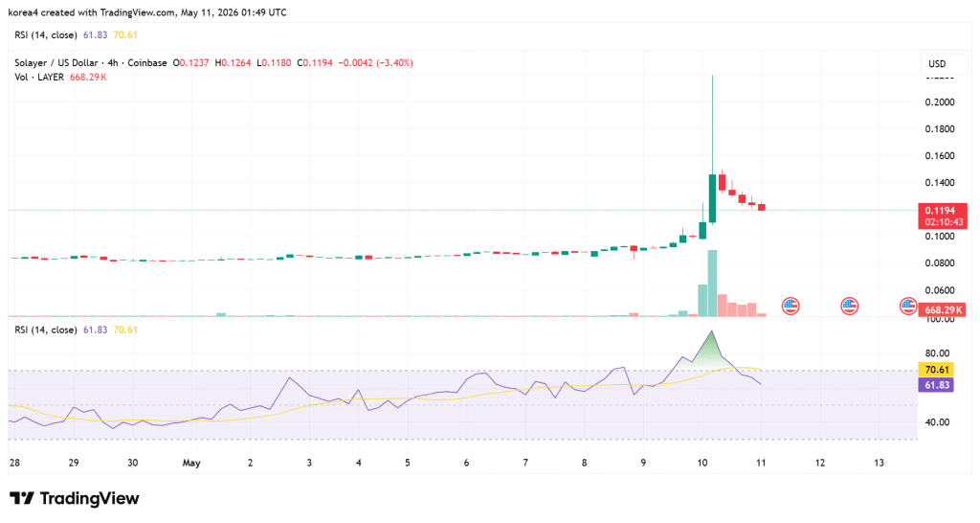Open the USD currency selector

943,64
